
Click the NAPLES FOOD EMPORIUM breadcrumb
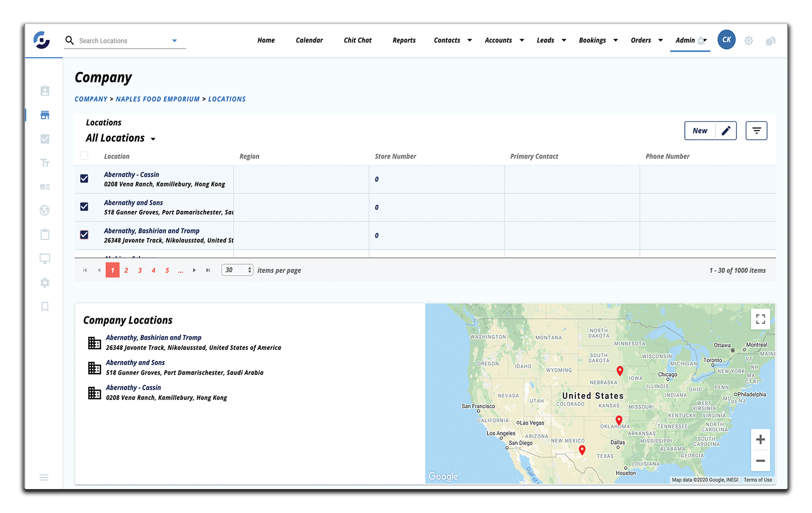point(158,99)
